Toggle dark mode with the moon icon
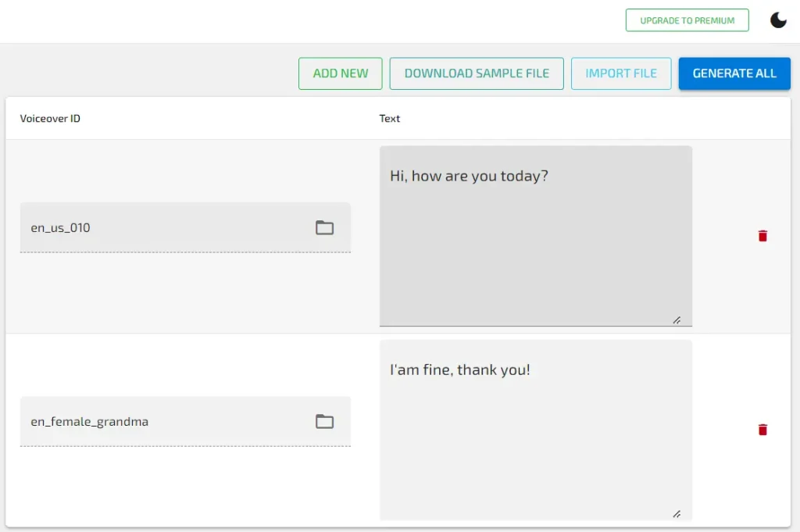This screenshot has height=532, width=800. (778, 20)
